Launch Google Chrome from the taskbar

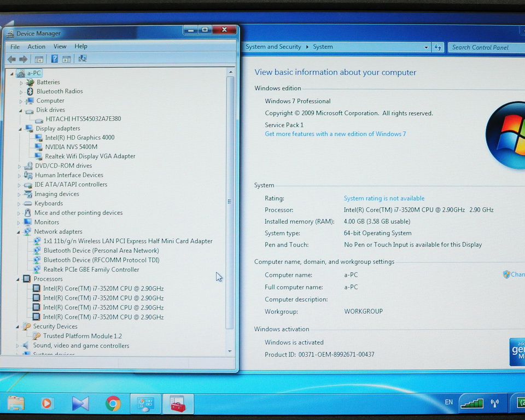[x=113, y=403]
